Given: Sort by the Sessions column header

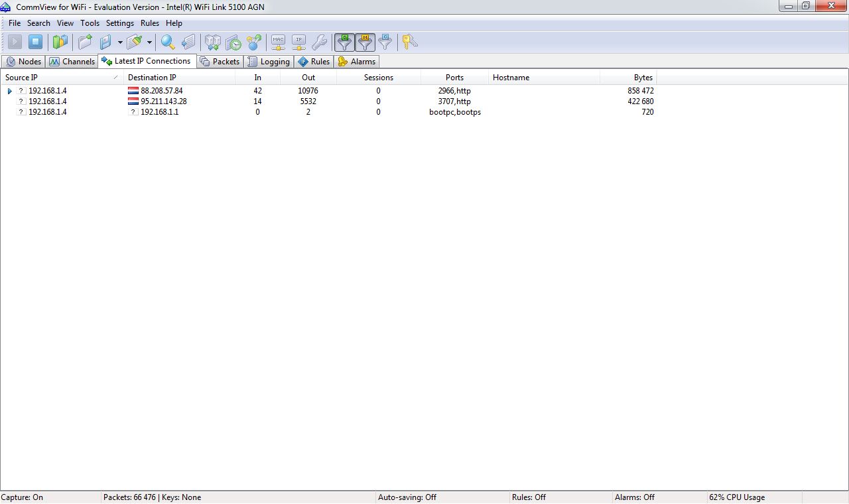Looking at the screenshot, I should click(379, 78).
